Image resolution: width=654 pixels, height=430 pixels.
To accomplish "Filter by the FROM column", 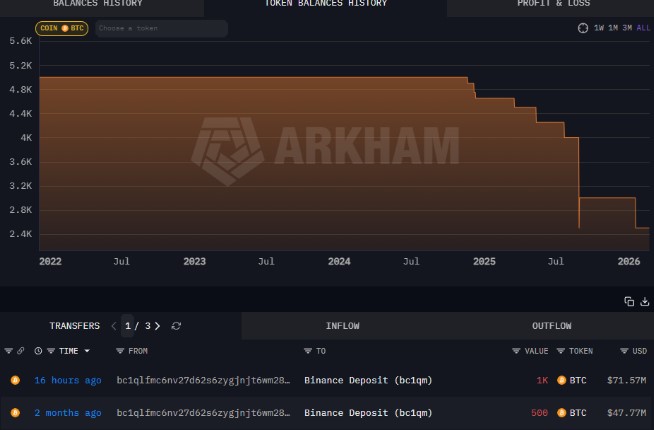I will click(x=120, y=351).
